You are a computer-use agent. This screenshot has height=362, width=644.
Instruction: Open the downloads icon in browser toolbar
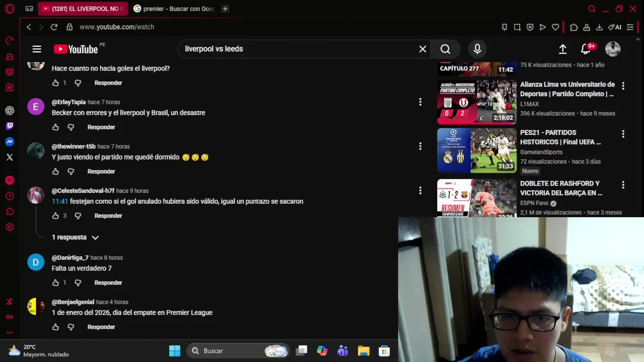(x=599, y=27)
